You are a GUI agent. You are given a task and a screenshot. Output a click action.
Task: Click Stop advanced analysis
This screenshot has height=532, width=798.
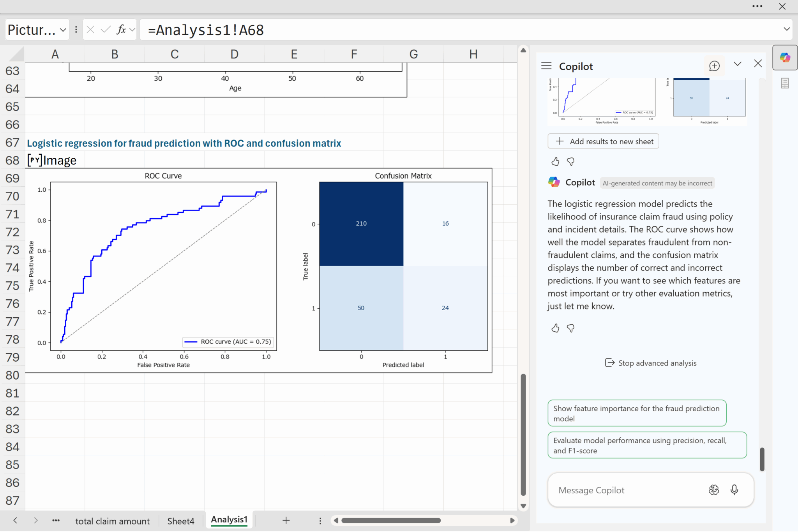(x=650, y=363)
